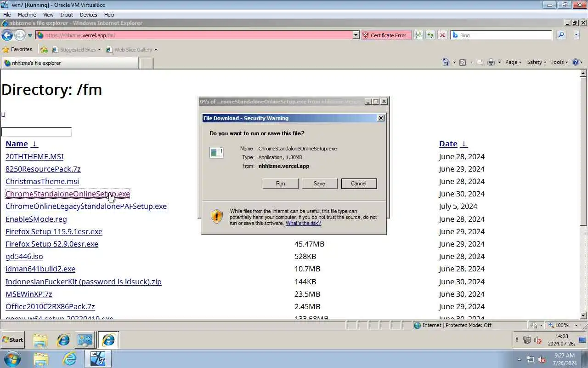Click the vertical scrollbar down arrow
588x368 pixels.
click(584, 316)
